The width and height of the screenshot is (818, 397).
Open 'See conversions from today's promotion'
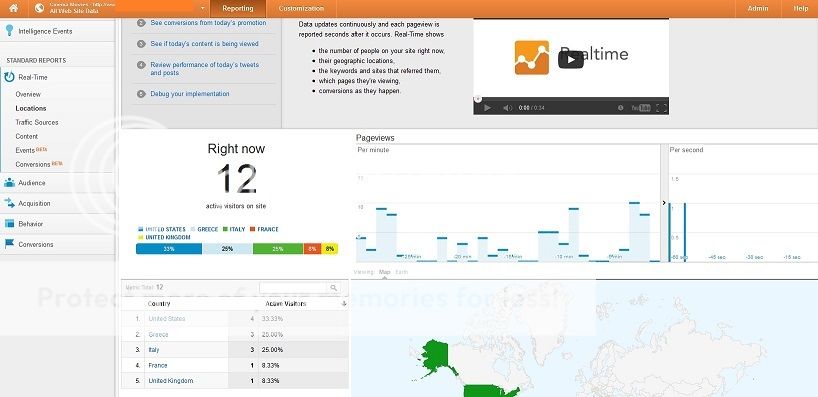point(208,23)
